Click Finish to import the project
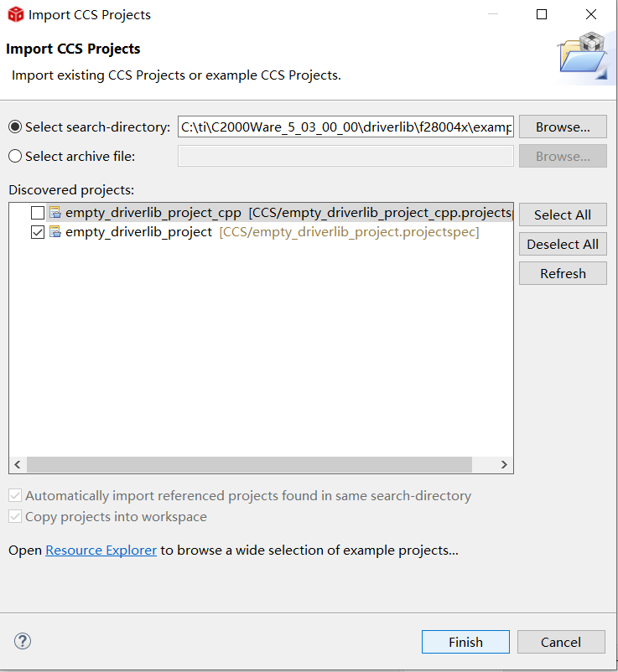 [x=465, y=642]
